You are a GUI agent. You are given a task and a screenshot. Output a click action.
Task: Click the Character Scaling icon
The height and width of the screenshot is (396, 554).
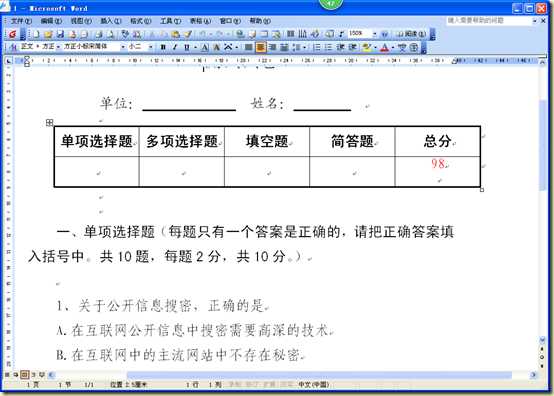228,47
